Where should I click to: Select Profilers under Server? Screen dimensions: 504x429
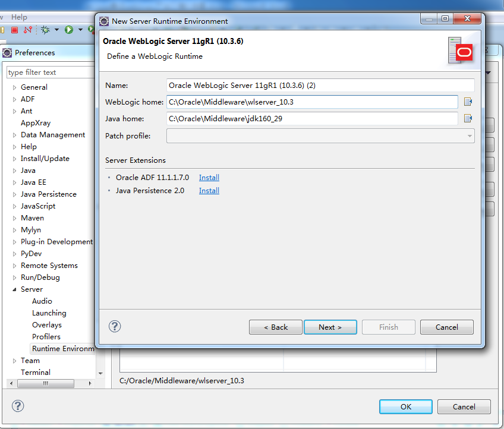click(46, 337)
